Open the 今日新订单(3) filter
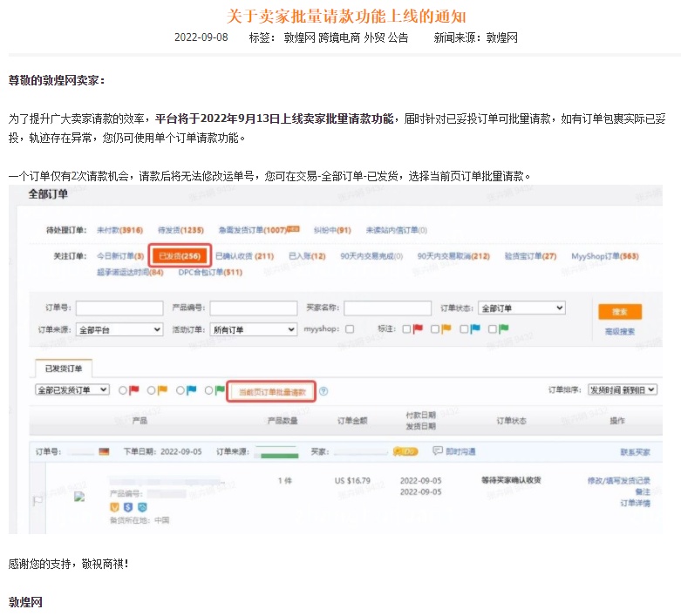Screen dimensions: 681x616 [120, 256]
